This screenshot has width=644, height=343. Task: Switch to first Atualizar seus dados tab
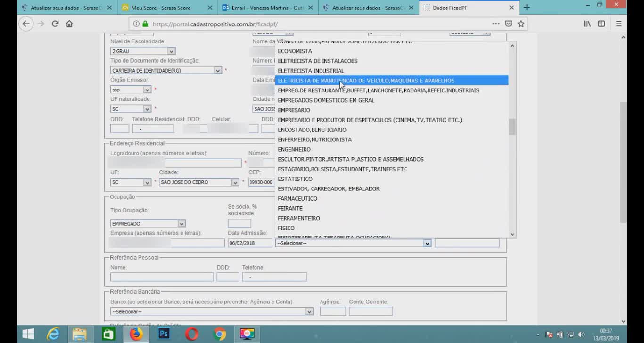(67, 8)
